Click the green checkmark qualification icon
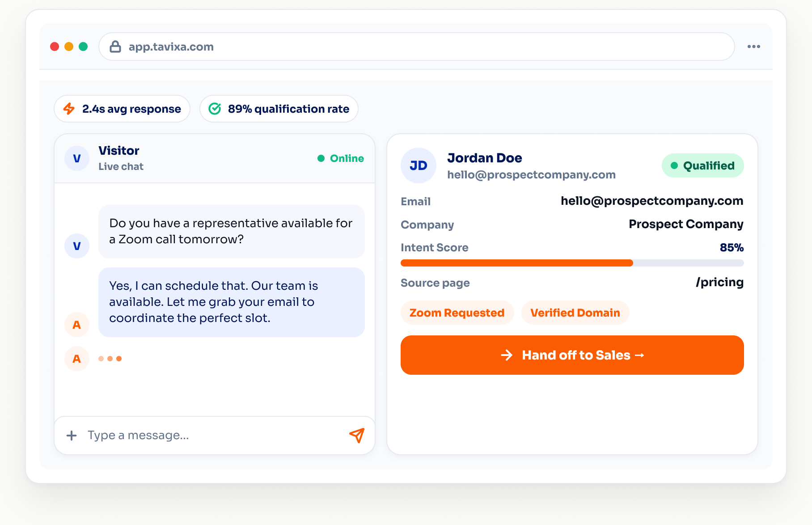 click(x=215, y=109)
